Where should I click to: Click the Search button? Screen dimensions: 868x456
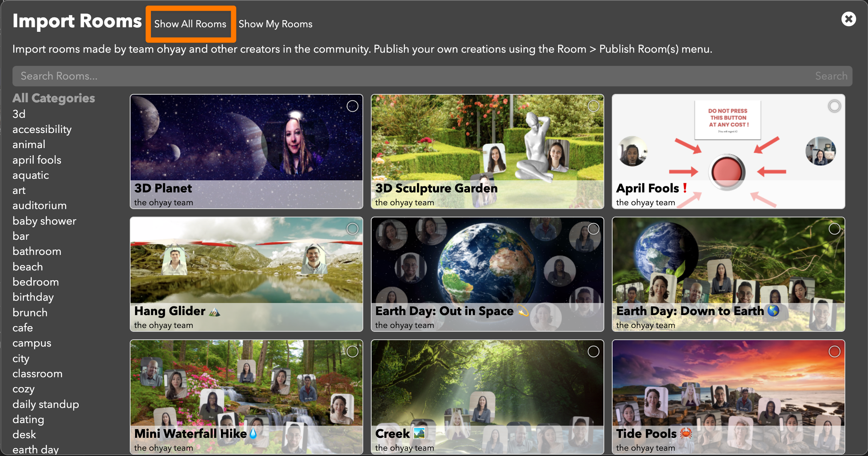pos(831,76)
